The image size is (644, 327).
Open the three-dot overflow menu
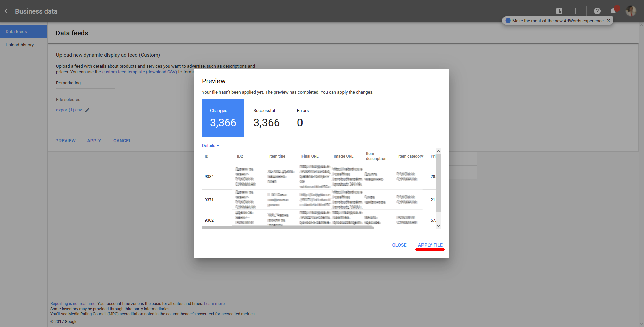(x=575, y=11)
